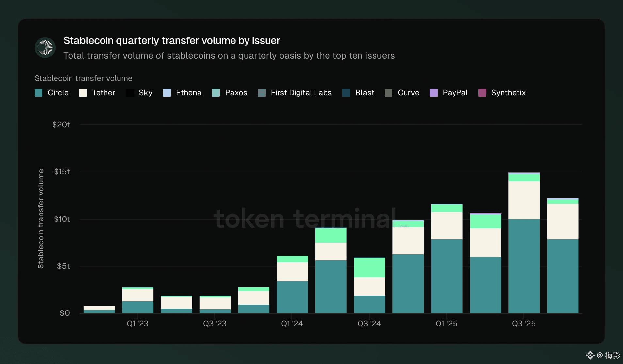
Task: Toggle the Tether legend swatch
Action: pyautogui.click(x=83, y=93)
